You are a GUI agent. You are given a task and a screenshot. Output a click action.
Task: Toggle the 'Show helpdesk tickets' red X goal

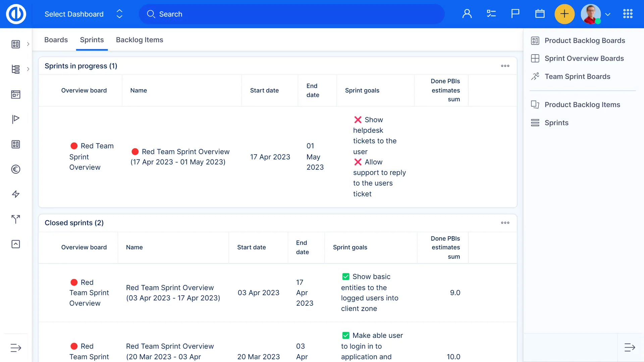tap(358, 120)
